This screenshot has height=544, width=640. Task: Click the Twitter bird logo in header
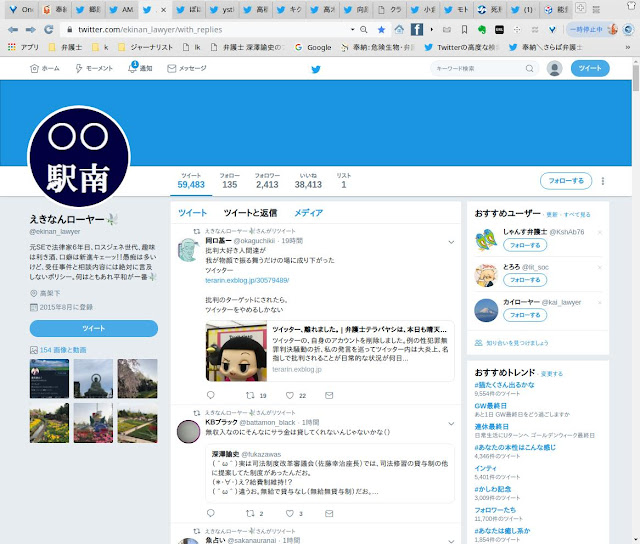[316, 69]
